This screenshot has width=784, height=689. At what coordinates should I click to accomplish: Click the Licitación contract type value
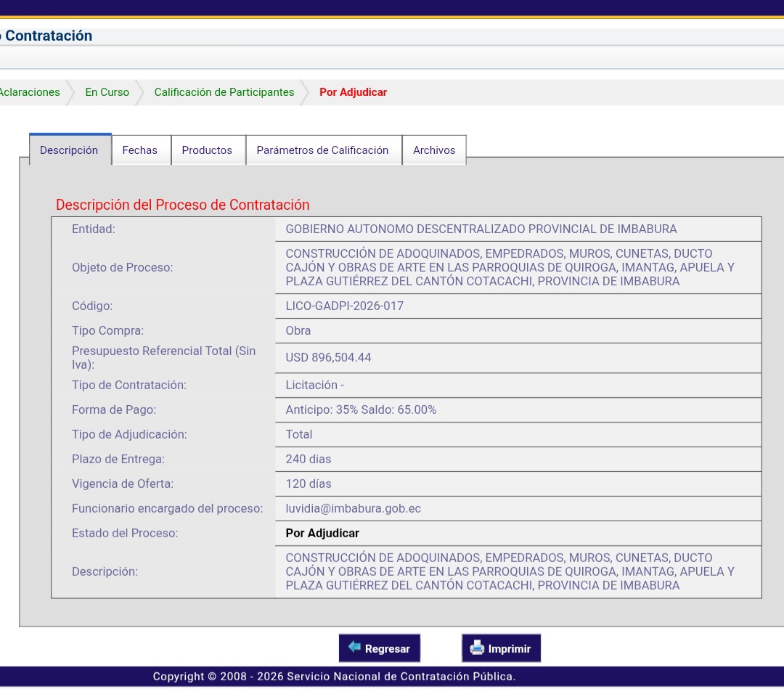click(314, 385)
